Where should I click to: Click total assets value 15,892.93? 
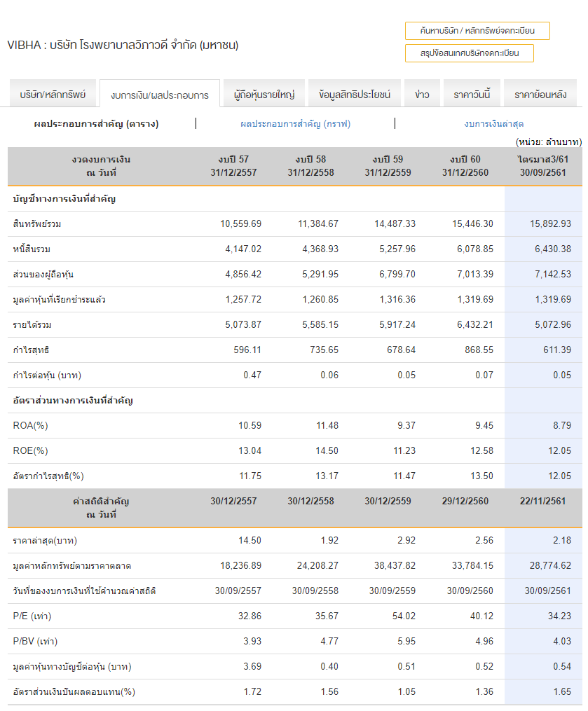550,224
